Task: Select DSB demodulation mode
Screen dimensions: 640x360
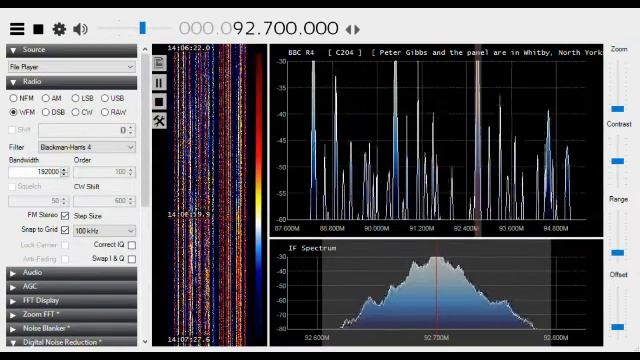Action: point(46,112)
